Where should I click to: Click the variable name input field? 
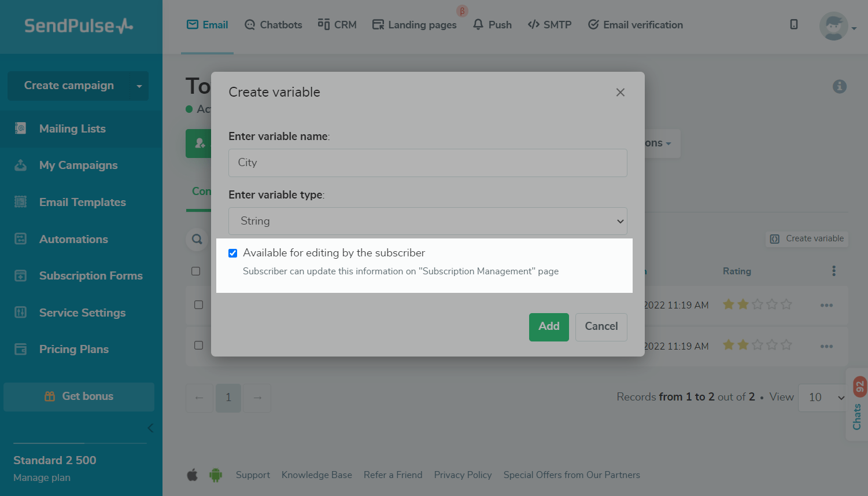click(x=428, y=163)
